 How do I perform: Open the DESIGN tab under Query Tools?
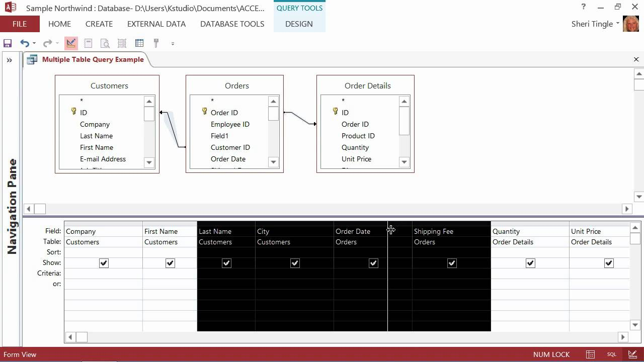(x=299, y=24)
